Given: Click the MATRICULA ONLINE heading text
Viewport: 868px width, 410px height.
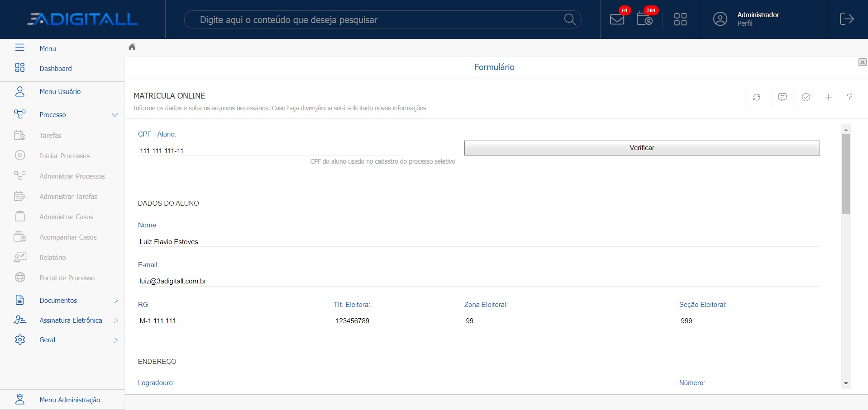Looking at the screenshot, I should [169, 96].
